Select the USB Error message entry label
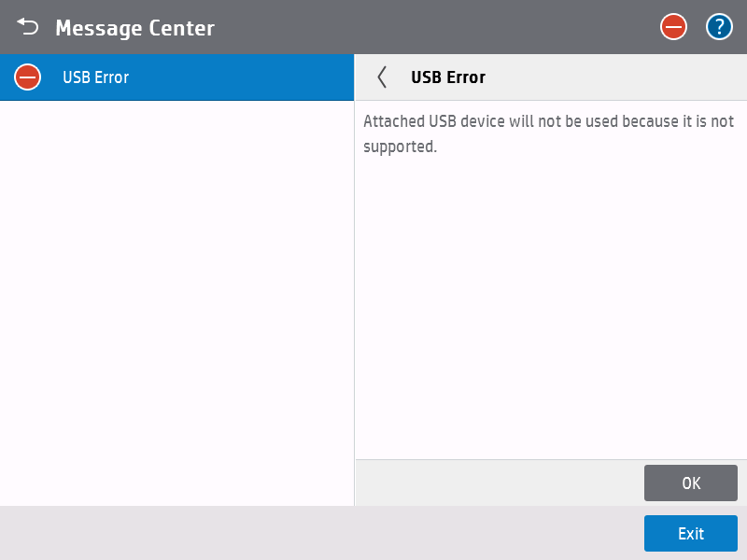The height and width of the screenshot is (560, 747). [x=95, y=77]
